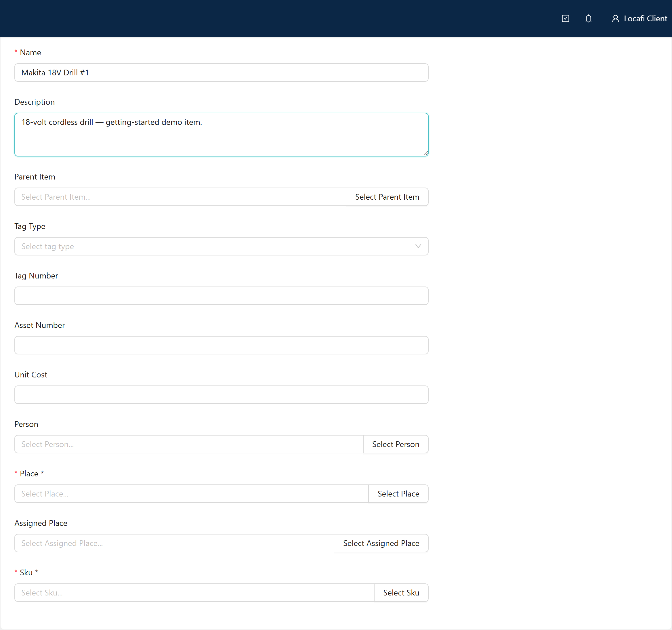Focus the Asset Number field

click(222, 345)
